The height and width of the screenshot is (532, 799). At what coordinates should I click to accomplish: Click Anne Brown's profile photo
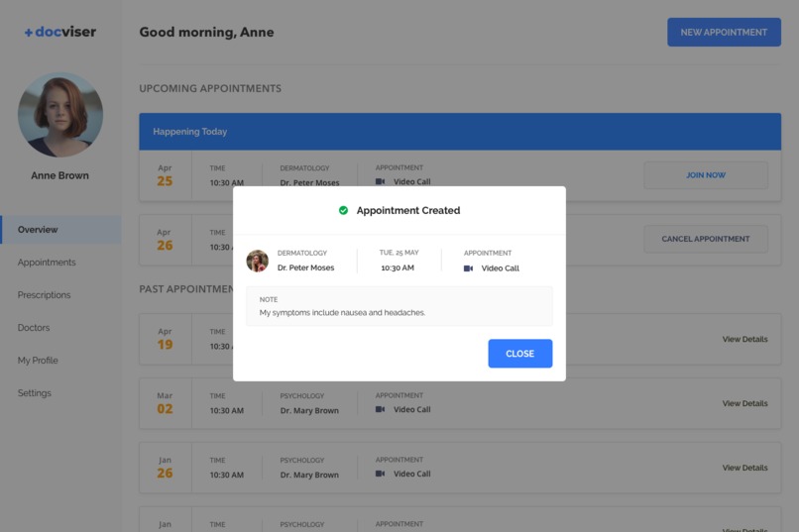[60, 115]
